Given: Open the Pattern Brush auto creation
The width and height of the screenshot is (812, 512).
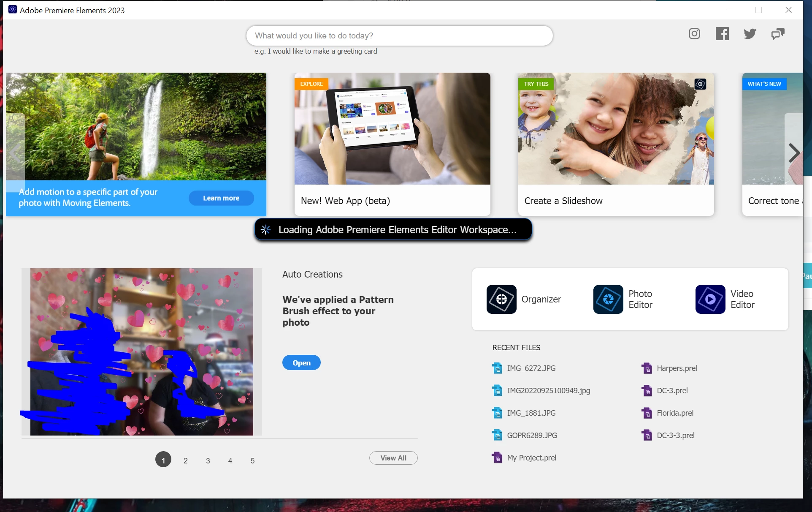Looking at the screenshot, I should click(301, 362).
